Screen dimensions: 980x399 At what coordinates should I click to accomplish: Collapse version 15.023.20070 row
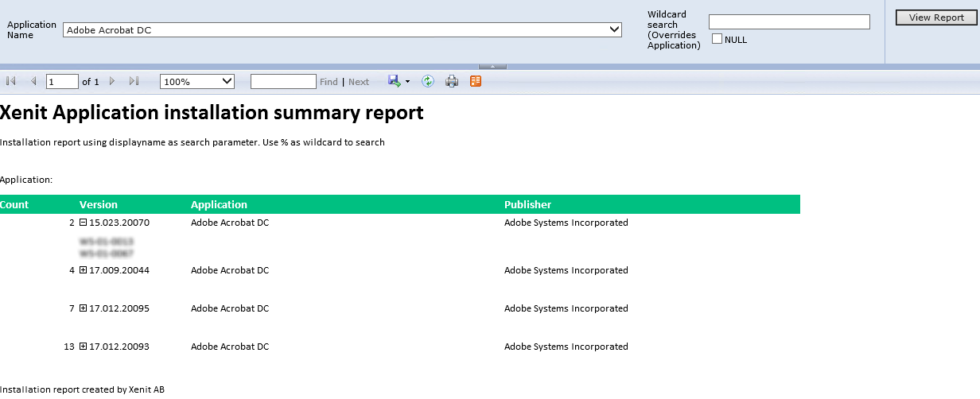pyautogui.click(x=84, y=223)
